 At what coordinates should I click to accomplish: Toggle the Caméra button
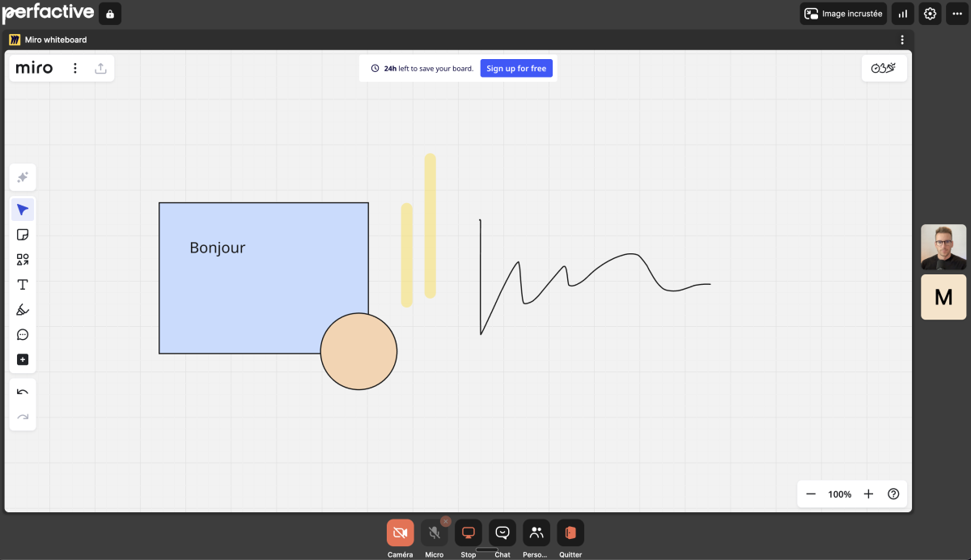pos(400,532)
